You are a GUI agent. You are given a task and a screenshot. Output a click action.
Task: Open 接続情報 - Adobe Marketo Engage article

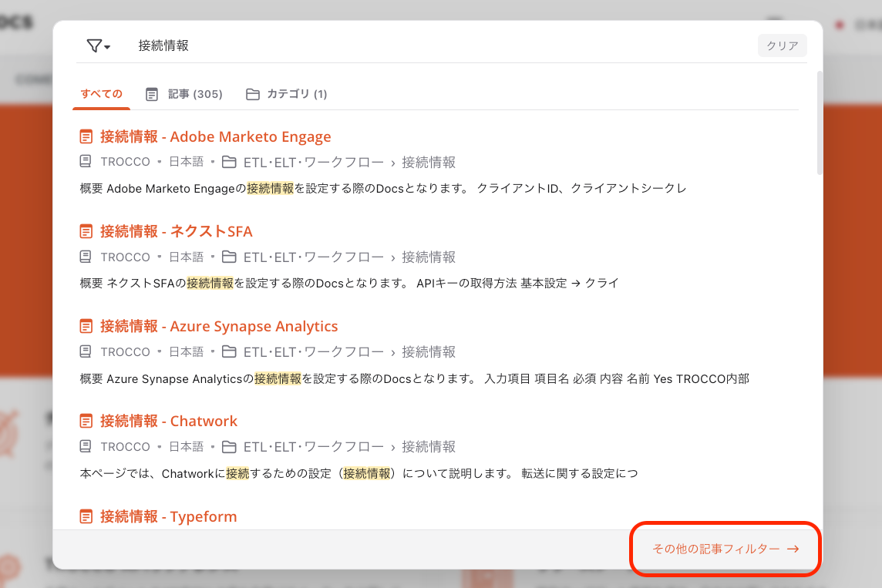pyautogui.click(x=215, y=137)
